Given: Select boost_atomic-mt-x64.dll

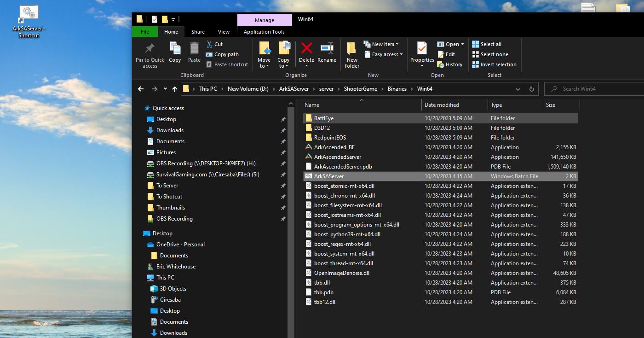Looking at the screenshot, I should (440, 186).
